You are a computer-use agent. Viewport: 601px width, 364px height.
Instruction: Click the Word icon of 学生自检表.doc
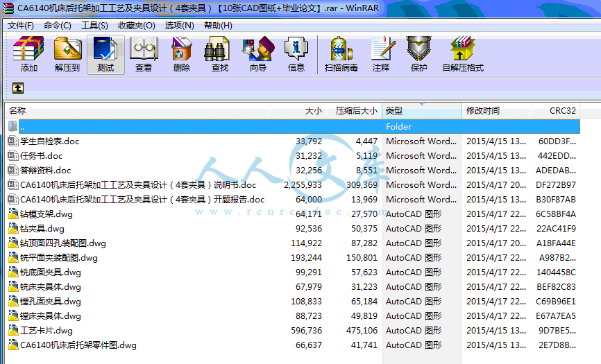coord(13,141)
